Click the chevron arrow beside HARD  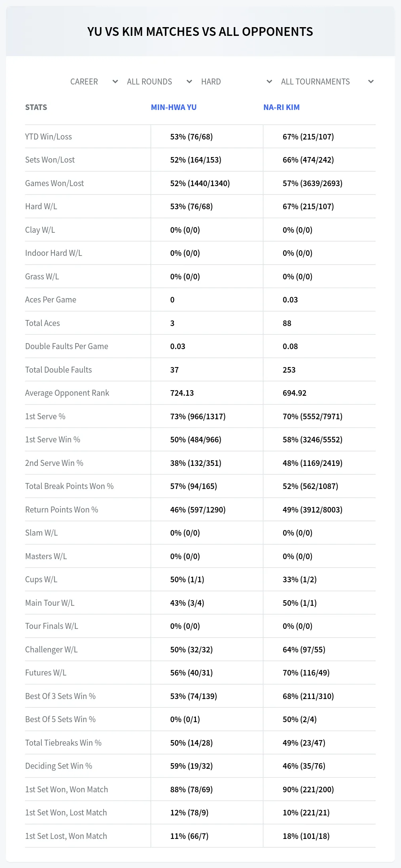point(269,82)
